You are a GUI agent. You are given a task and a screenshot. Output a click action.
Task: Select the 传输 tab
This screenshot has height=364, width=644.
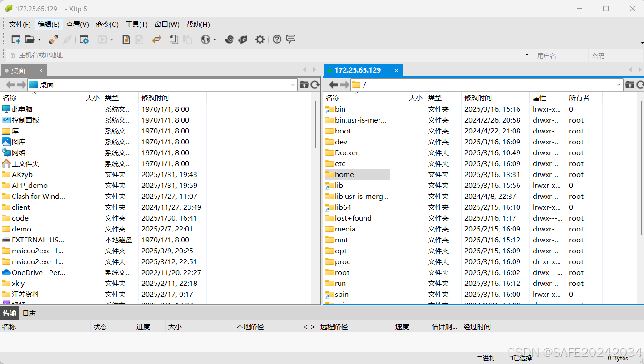[x=10, y=313]
